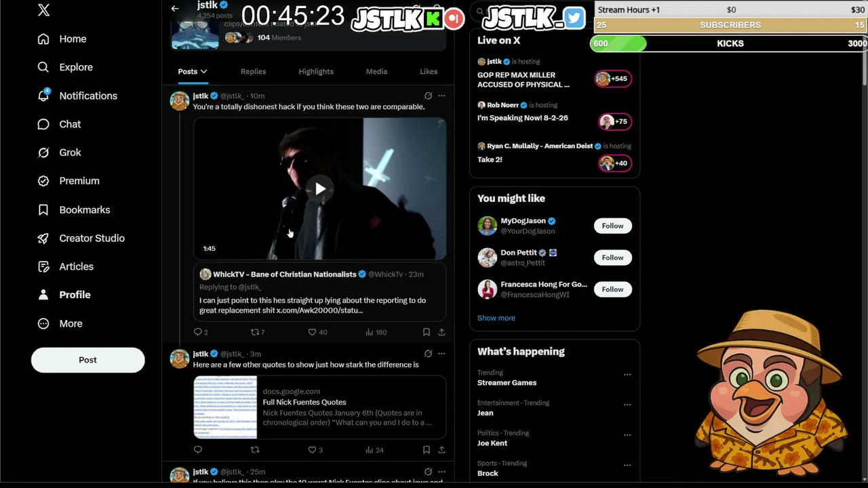Open the Home page icon

click(43, 39)
